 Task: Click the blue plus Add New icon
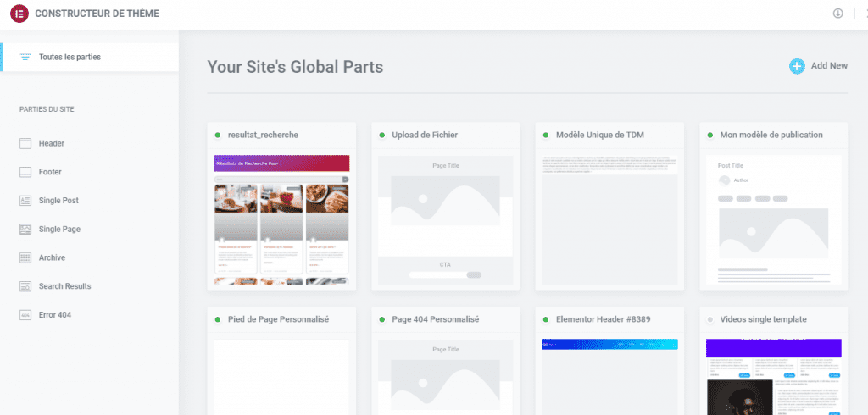(797, 66)
